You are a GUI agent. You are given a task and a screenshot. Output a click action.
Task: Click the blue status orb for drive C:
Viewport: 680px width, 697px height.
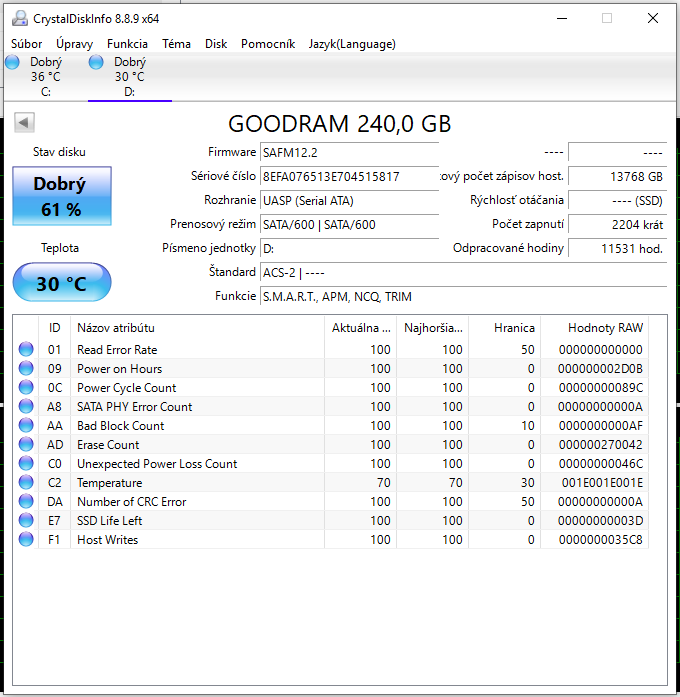pos(12,62)
